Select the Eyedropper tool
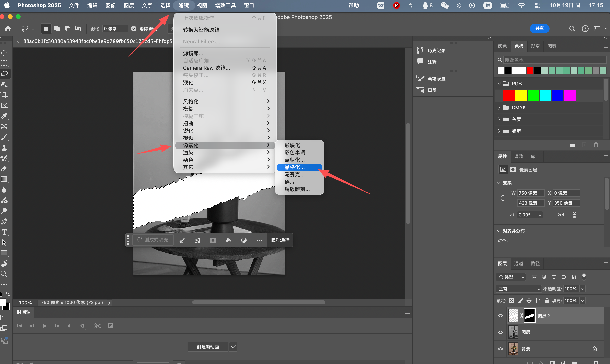Screen dimensions: 610x364 click(4, 116)
